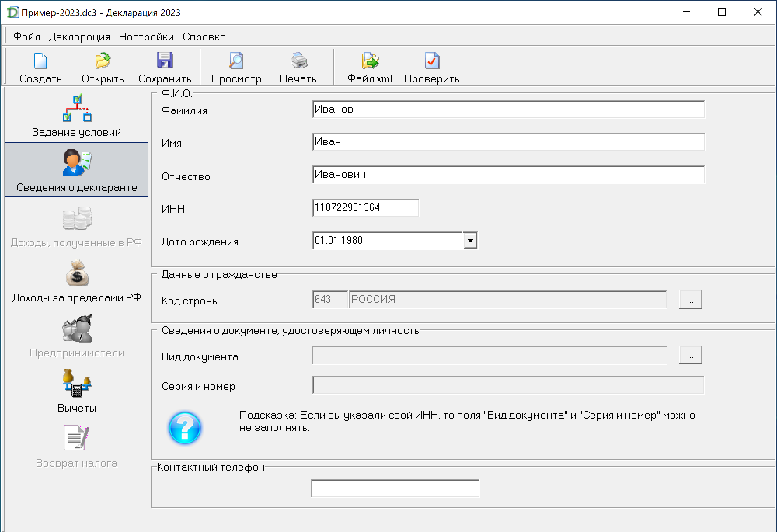The image size is (777, 532).
Task: Save declaration with Сохранить floppy icon
Action: [x=165, y=61]
